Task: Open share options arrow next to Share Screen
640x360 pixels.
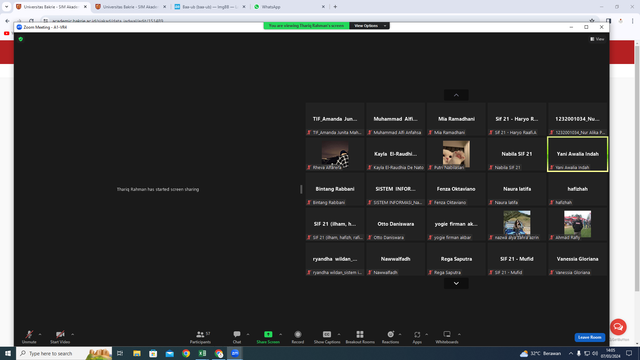Action: tap(280, 334)
